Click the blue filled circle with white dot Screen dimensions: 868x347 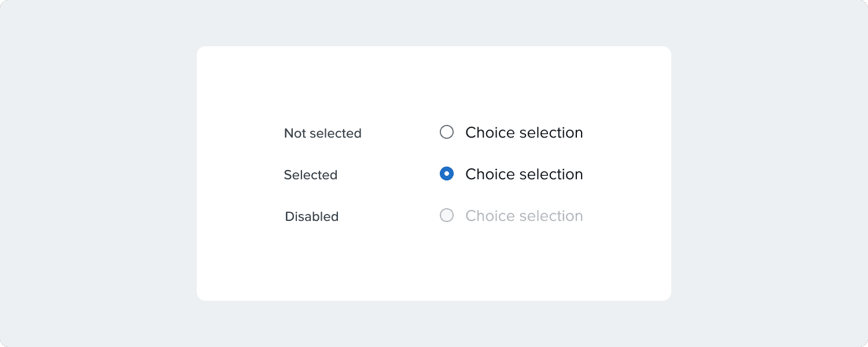click(x=447, y=174)
